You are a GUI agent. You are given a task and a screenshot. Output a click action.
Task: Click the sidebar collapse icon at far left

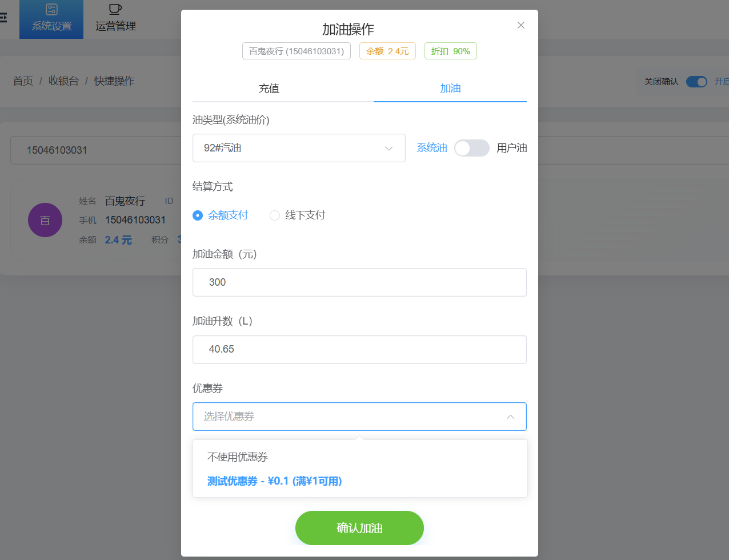pyautogui.click(x=3, y=17)
